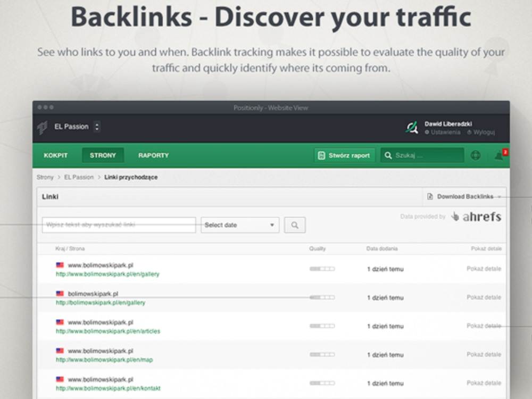This screenshot has width=532, height=399.
Task: Click the Linki panel heading
Action: pyautogui.click(x=50, y=197)
